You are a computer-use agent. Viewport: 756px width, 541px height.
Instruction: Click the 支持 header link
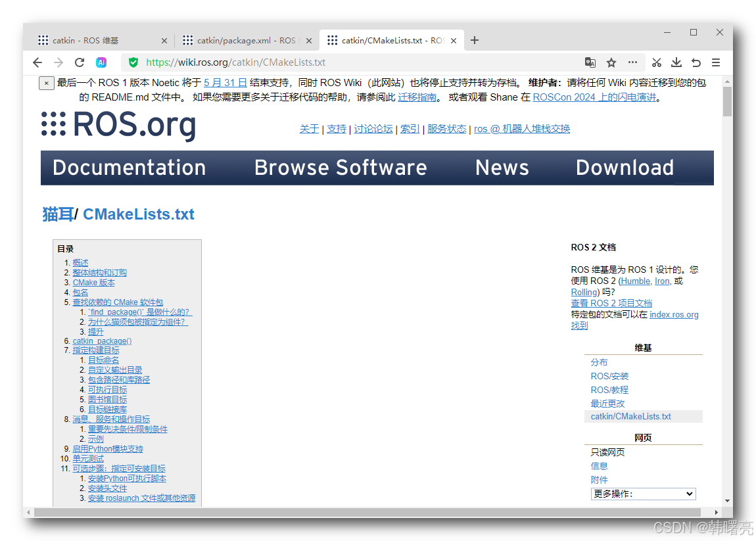click(337, 129)
